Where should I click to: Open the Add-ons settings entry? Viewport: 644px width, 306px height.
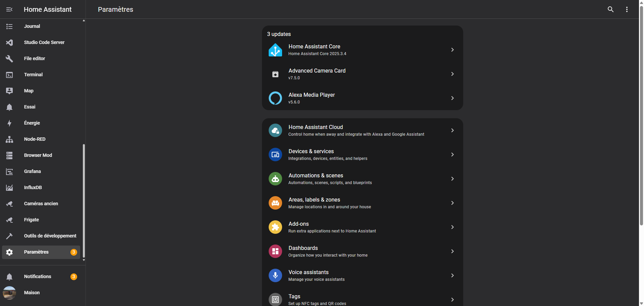point(362,227)
